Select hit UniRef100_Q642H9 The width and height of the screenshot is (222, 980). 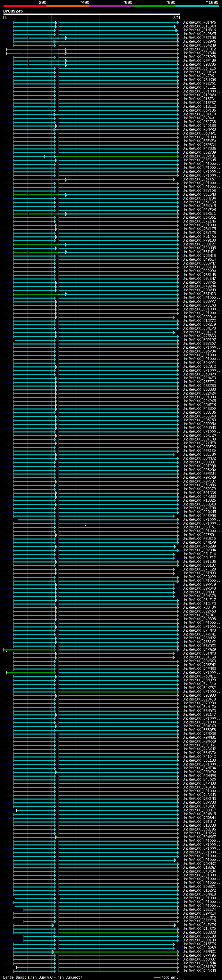(x=199, y=45)
